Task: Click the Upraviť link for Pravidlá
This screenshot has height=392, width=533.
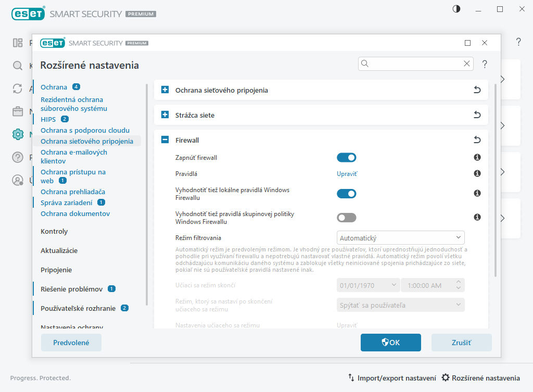Action: coord(347,174)
